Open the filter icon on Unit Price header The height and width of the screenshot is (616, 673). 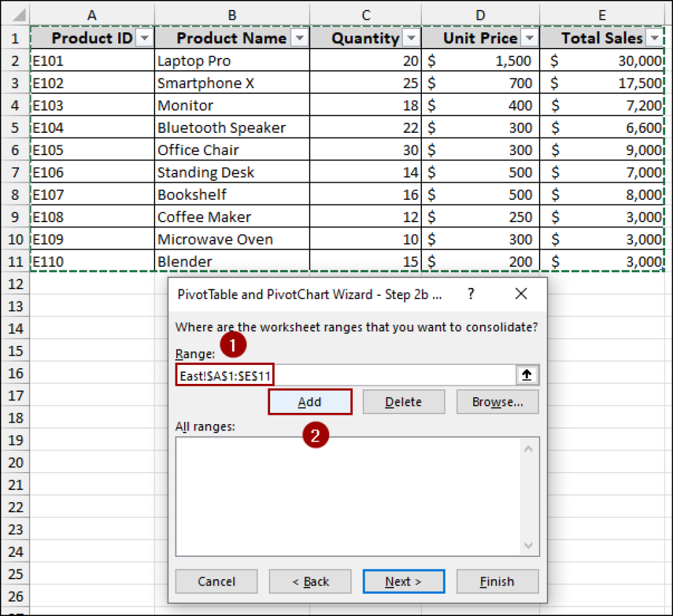coord(530,37)
